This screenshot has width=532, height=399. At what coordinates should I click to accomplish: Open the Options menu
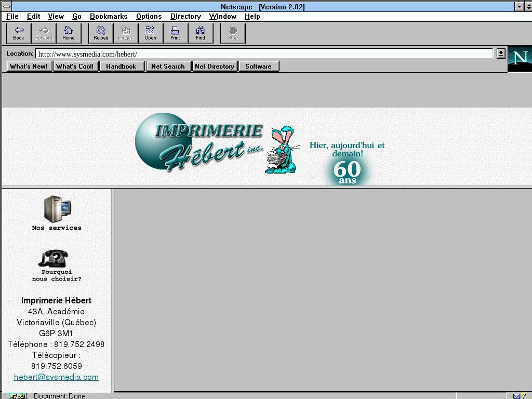click(x=149, y=17)
